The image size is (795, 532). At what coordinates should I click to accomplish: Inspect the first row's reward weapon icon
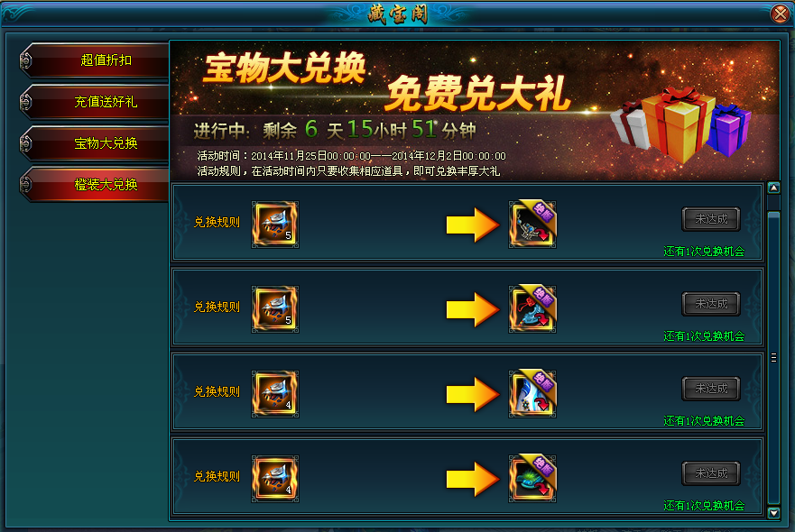pyautogui.click(x=532, y=225)
